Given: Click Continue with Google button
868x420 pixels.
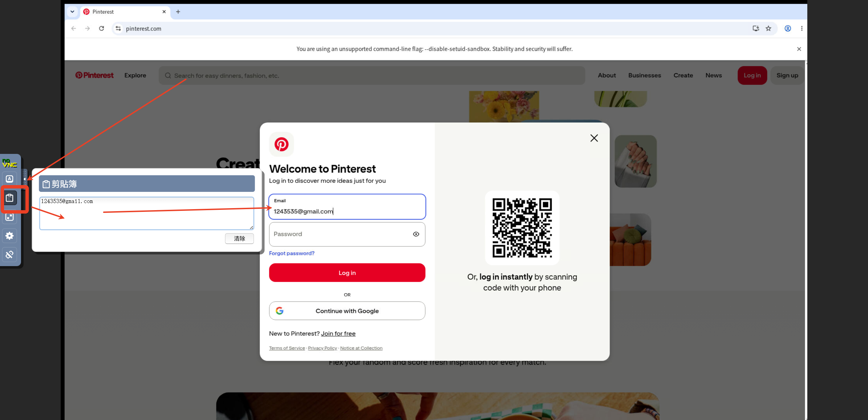Looking at the screenshot, I should coord(347,311).
